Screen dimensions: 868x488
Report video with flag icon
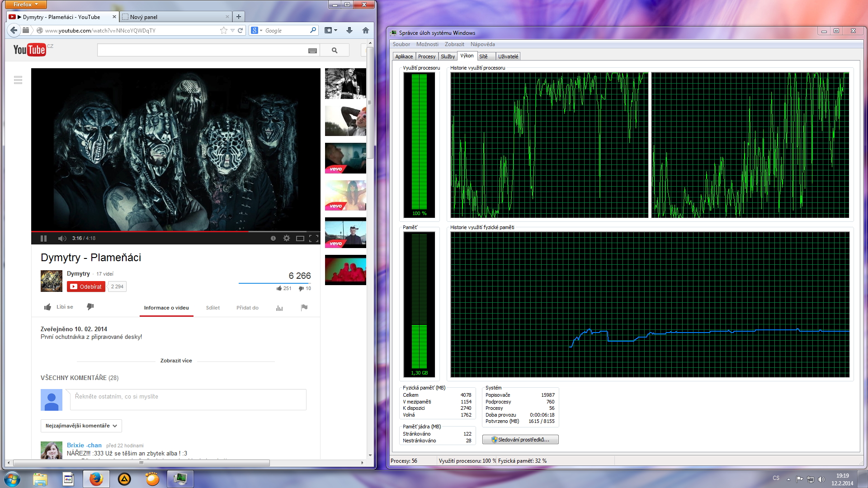point(304,308)
